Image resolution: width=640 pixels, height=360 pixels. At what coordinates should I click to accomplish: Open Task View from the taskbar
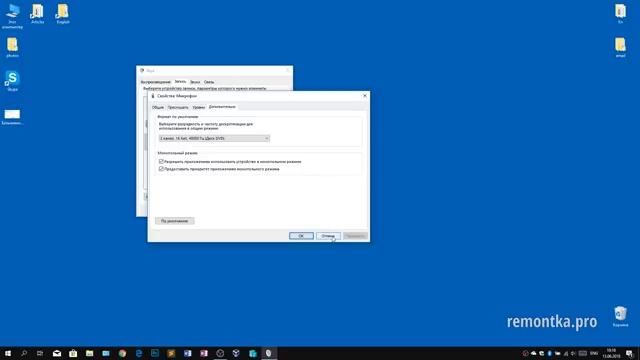tap(40, 353)
